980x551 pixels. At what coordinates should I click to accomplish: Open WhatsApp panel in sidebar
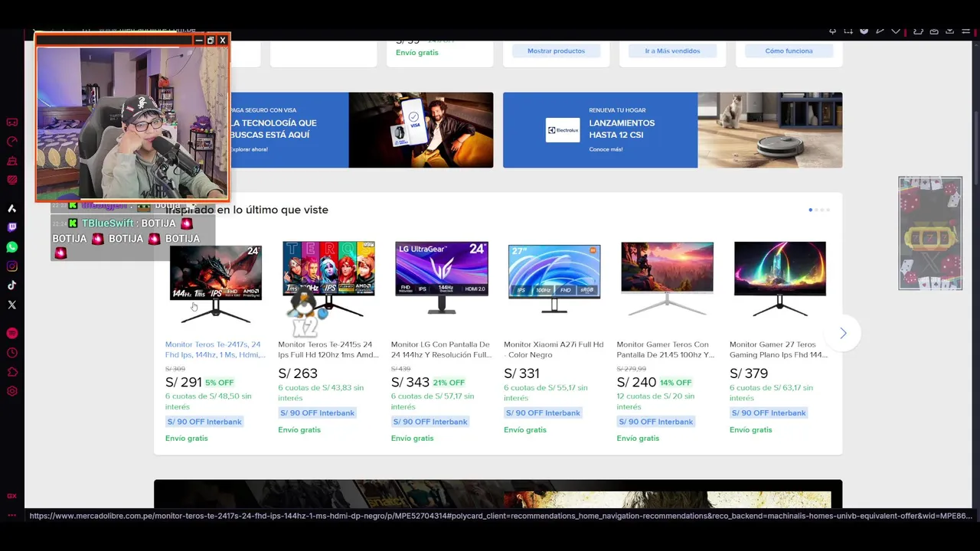pyautogui.click(x=11, y=247)
